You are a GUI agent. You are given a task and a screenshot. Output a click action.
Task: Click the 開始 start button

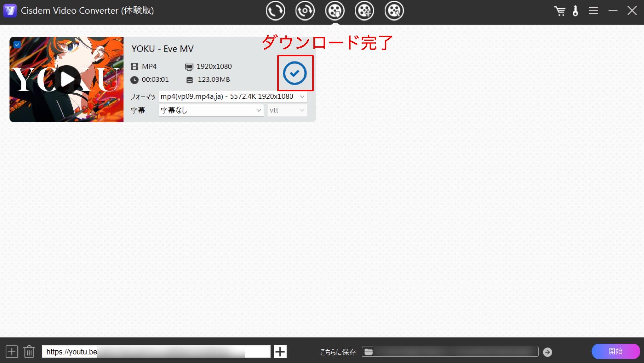[615, 351]
